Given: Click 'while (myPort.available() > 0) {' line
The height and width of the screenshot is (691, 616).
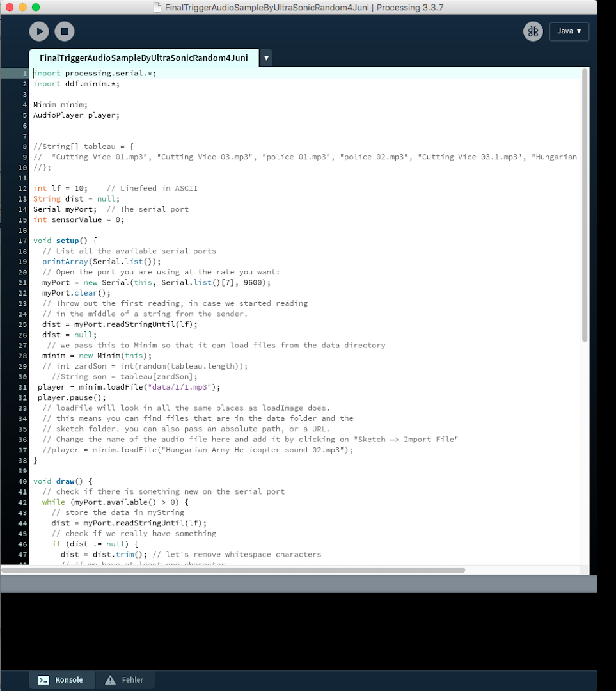Looking at the screenshot, I should (x=115, y=502).
